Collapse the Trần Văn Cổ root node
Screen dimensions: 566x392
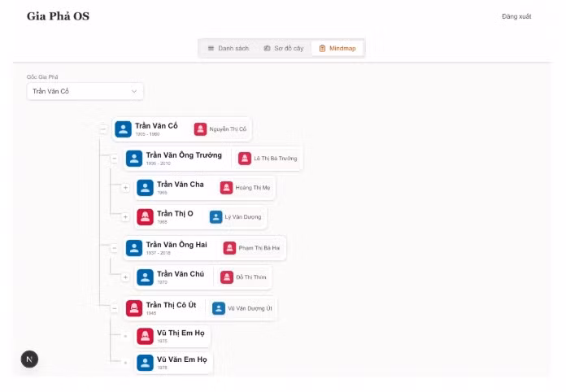click(x=103, y=129)
